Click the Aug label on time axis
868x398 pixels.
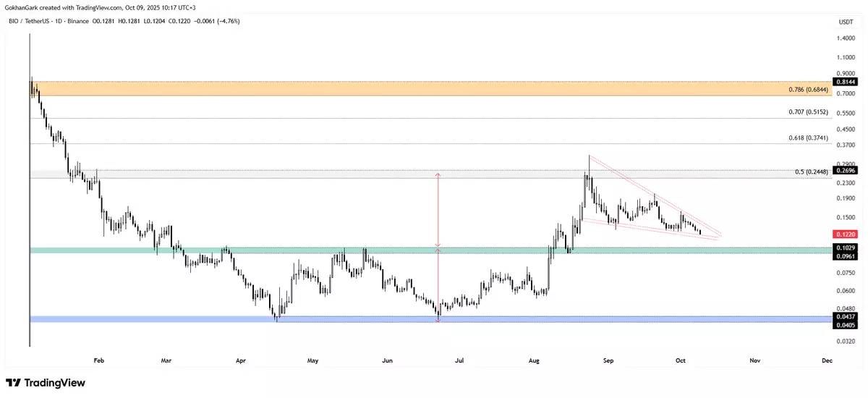[x=534, y=360]
